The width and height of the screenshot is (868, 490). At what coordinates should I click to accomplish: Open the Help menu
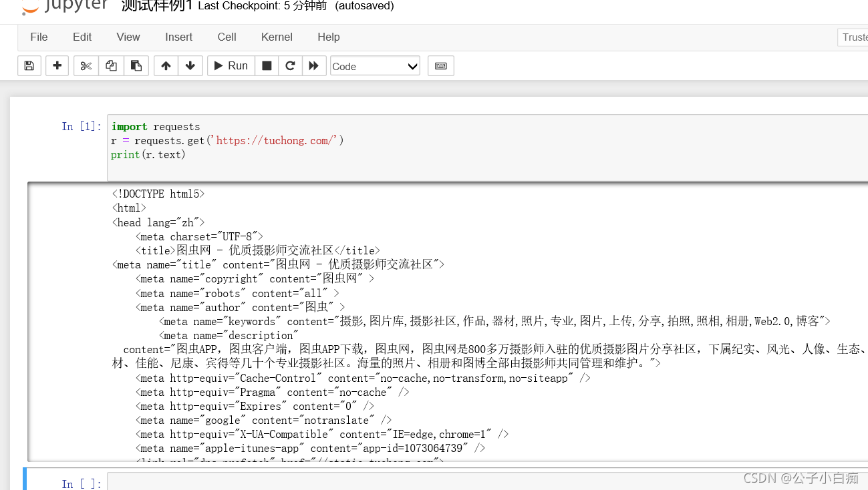(x=328, y=37)
